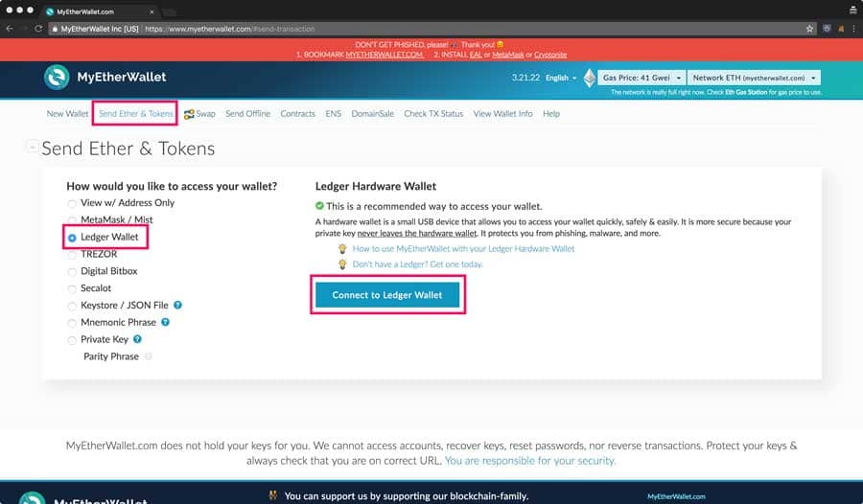The height and width of the screenshot is (504, 863).
Task: Select Ledger Wallet radio button
Action: tap(72, 238)
